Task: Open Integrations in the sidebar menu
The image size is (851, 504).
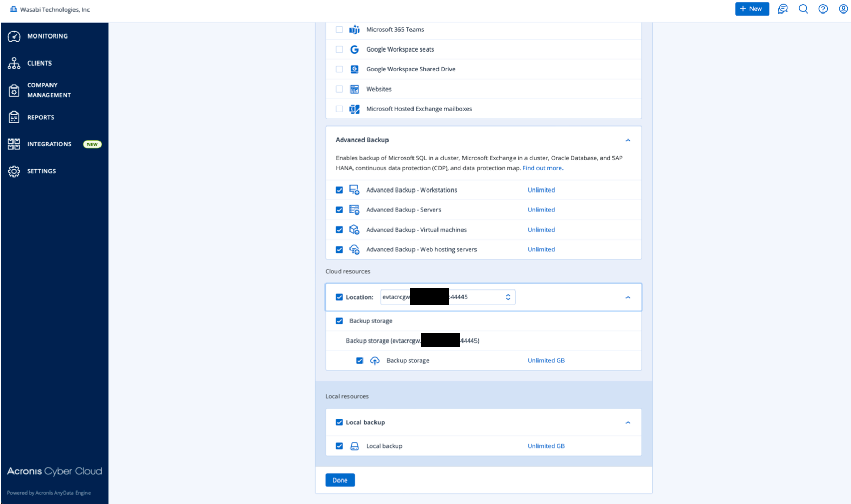Action: point(49,144)
